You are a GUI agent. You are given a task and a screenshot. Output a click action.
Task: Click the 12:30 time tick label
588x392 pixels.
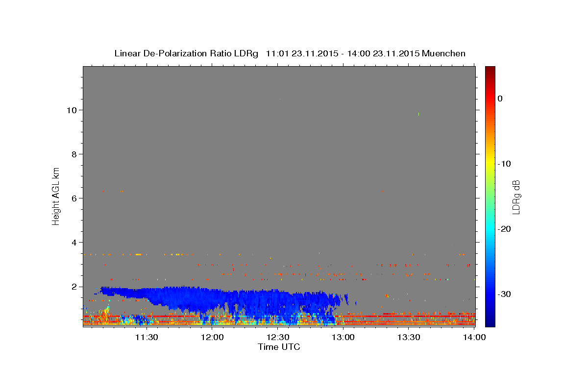[x=278, y=337]
